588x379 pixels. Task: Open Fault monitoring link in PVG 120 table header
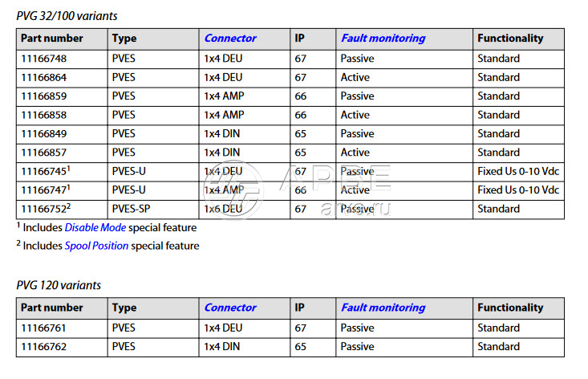pos(383,308)
